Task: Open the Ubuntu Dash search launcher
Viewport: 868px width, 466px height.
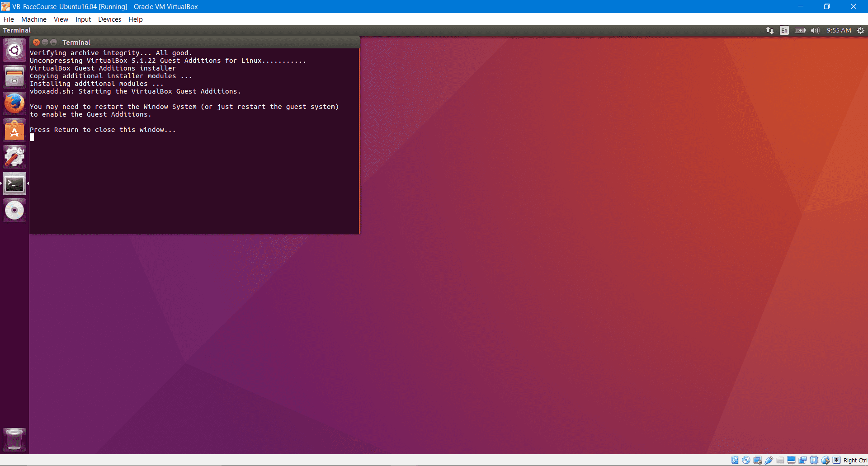Action: [x=14, y=50]
